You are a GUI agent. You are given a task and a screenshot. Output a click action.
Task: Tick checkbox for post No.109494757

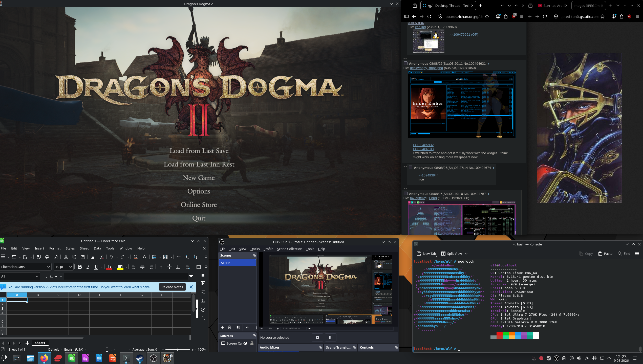pos(406,193)
